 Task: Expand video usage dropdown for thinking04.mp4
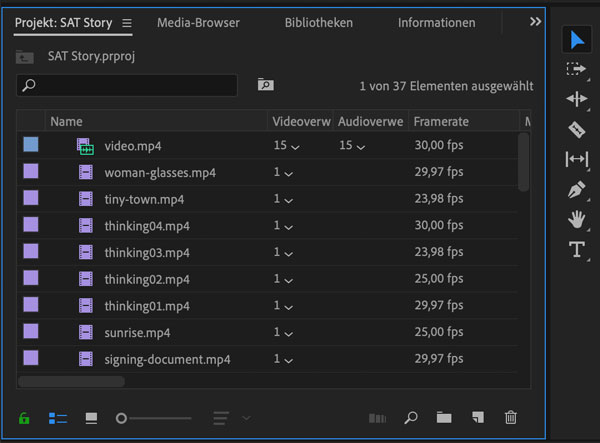(289, 227)
